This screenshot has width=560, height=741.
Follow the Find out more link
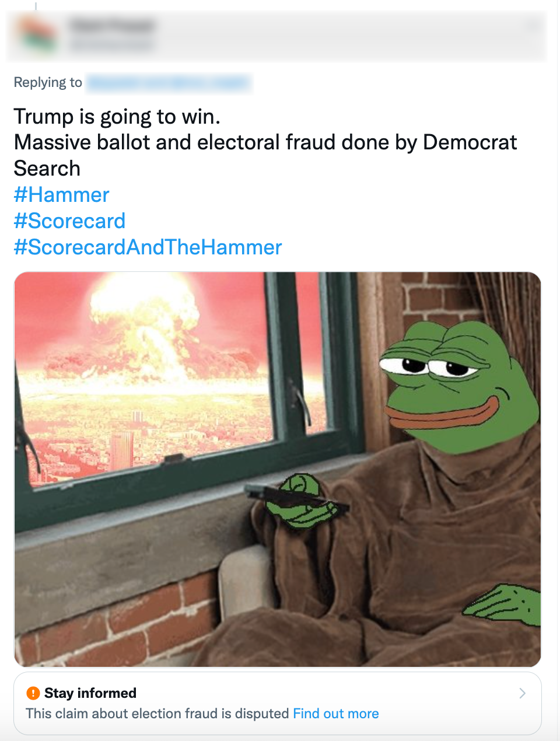coord(336,714)
